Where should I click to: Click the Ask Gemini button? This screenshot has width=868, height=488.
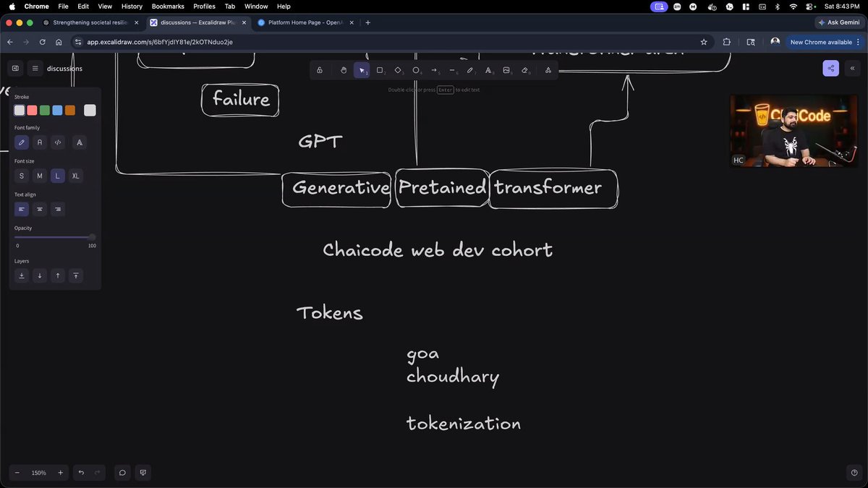pyautogui.click(x=840, y=22)
